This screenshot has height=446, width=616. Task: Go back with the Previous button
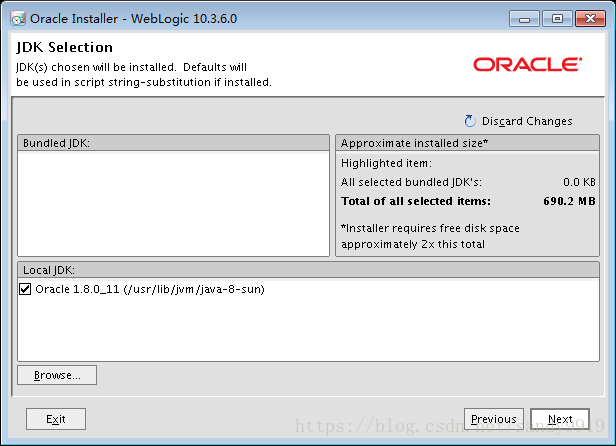[494, 419]
